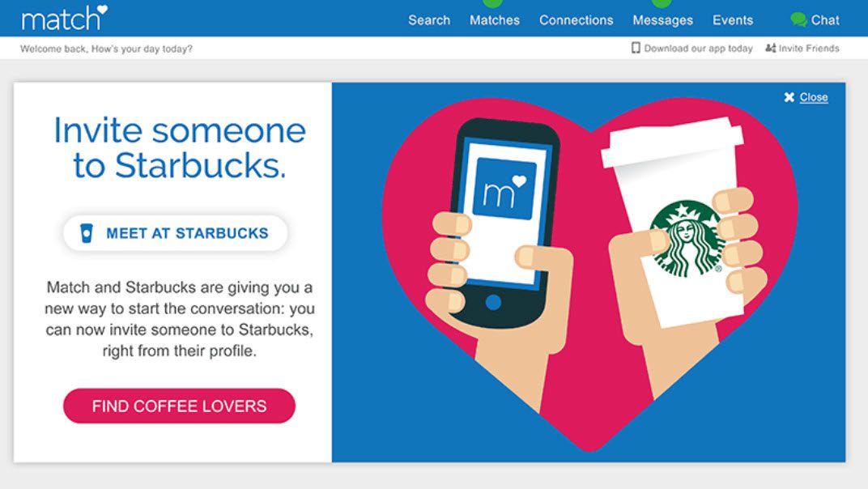Click the Match app icon on phone illustration
The height and width of the screenshot is (489, 868).
(504, 189)
